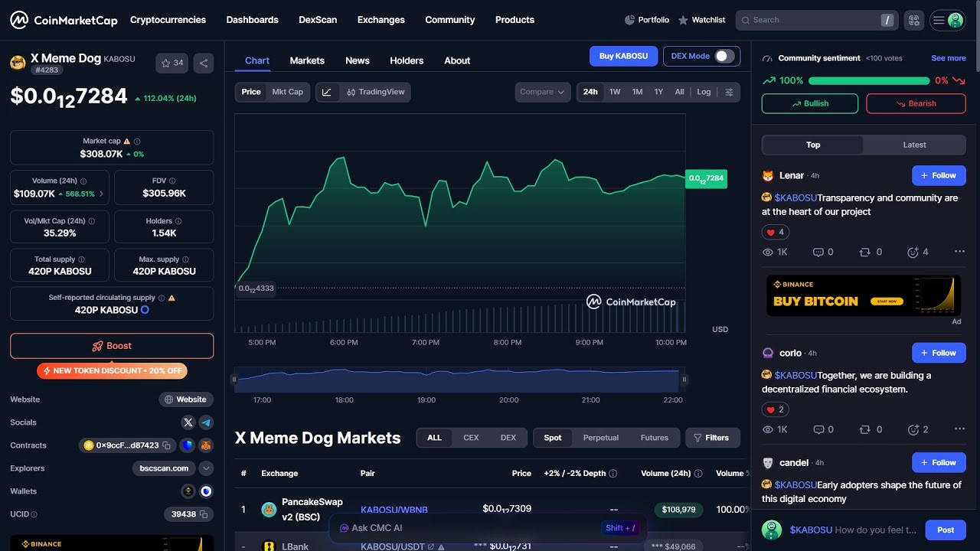This screenshot has height=551, width=980.
Task: Open the chart settings sliders icon
Action: pos(729,92)
